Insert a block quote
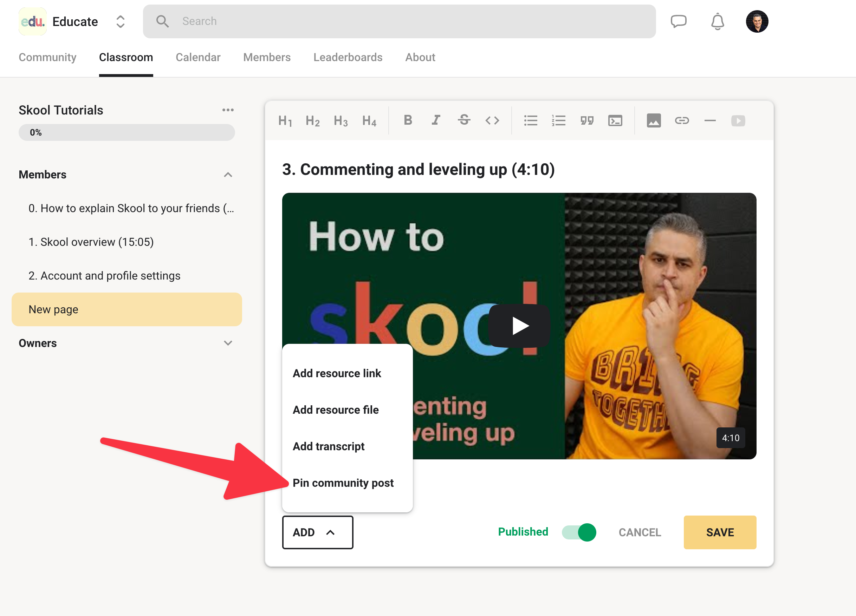 coord(587,120)
